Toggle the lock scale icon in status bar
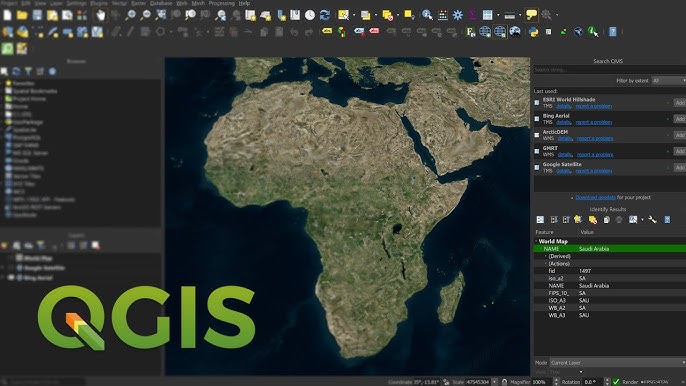686x386 pixels. coord(504,382)
